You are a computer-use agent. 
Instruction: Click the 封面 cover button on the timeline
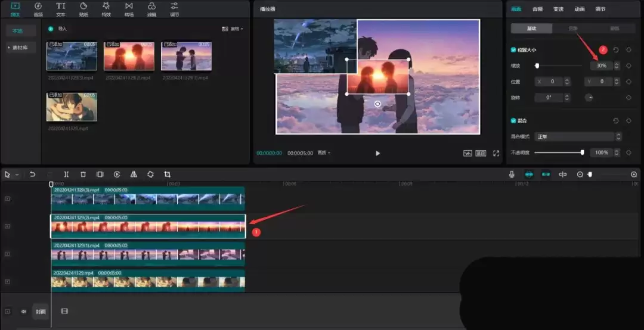pos(40,311)
